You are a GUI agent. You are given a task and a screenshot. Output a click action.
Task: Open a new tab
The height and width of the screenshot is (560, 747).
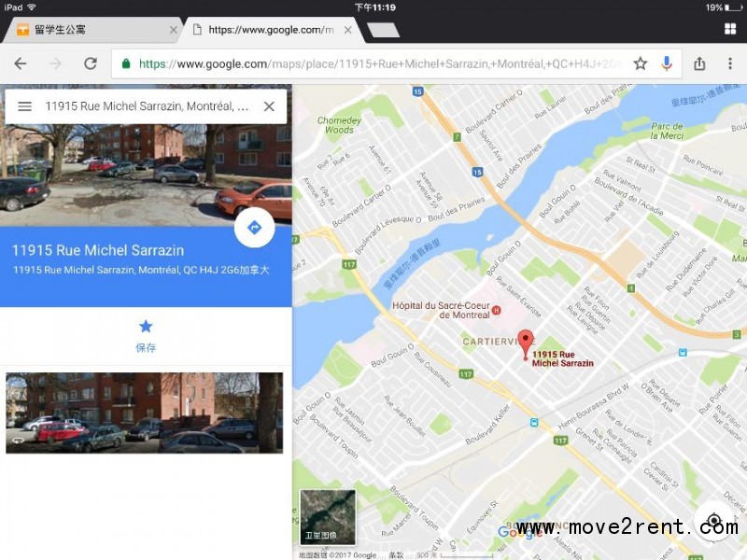383,30
